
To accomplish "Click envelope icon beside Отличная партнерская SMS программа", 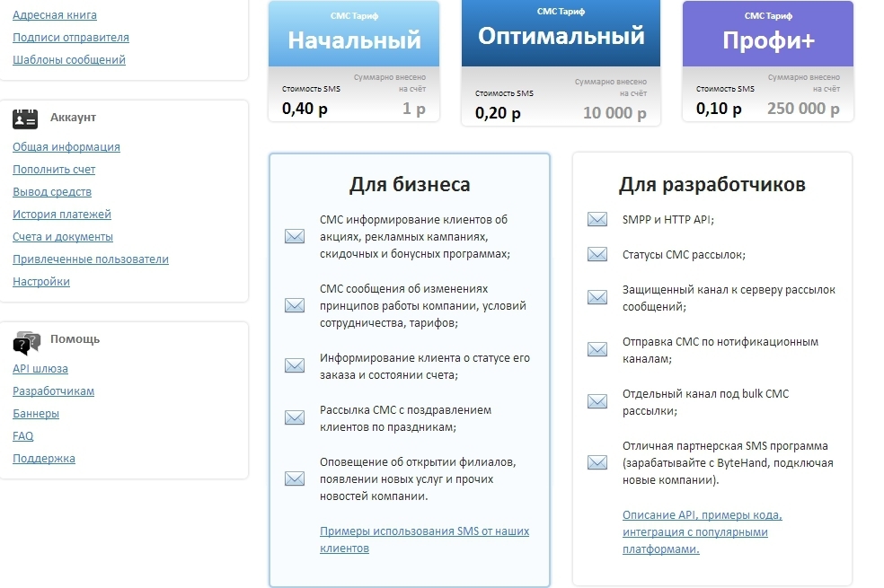I will (x=597, y=462).
